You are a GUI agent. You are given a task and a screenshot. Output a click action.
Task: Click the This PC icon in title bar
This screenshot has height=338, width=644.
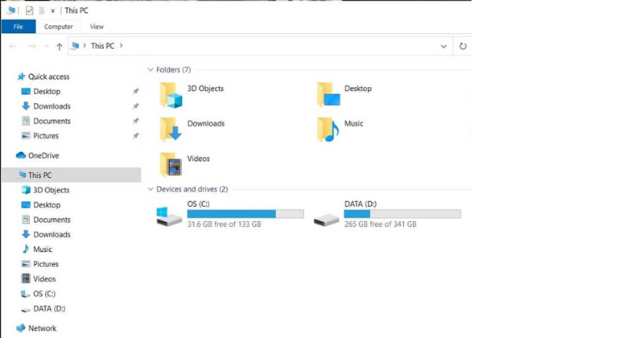coord(11,10)
